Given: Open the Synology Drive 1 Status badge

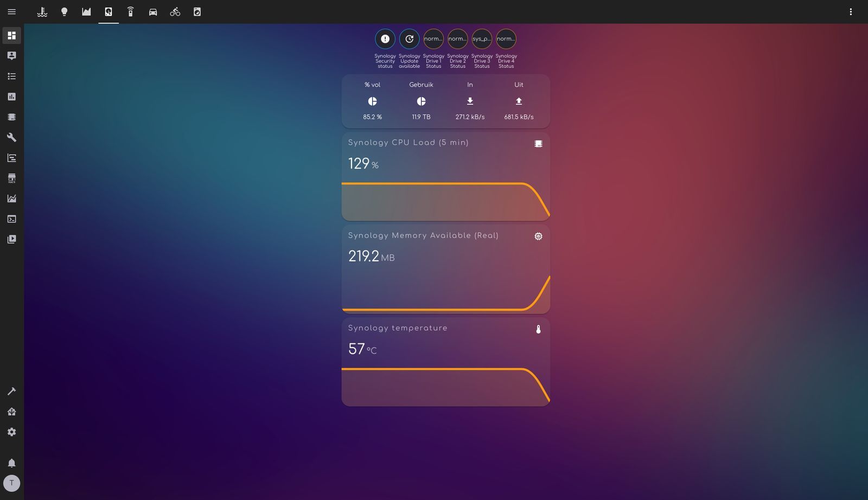Looking at the screenshot, I should 433,39.
